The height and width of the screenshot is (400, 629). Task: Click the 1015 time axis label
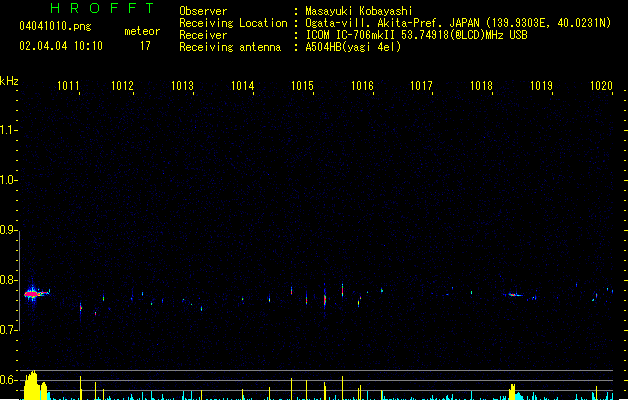302,86
